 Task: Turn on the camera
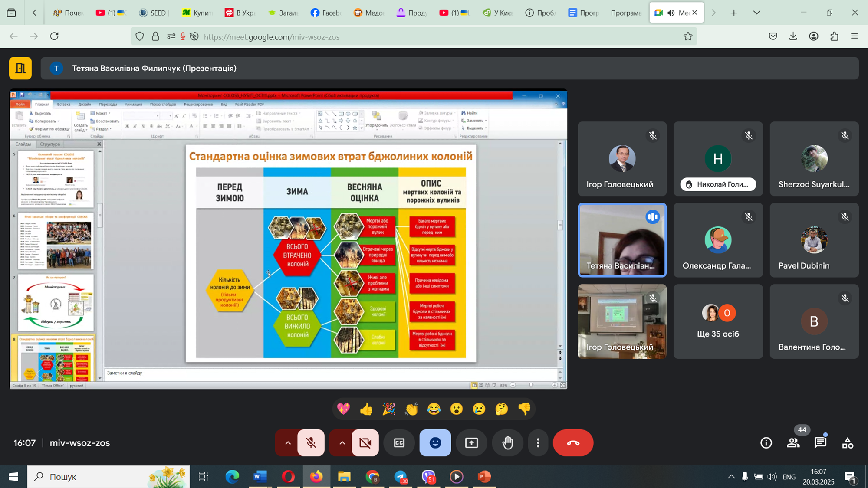(x=365, y=443)
